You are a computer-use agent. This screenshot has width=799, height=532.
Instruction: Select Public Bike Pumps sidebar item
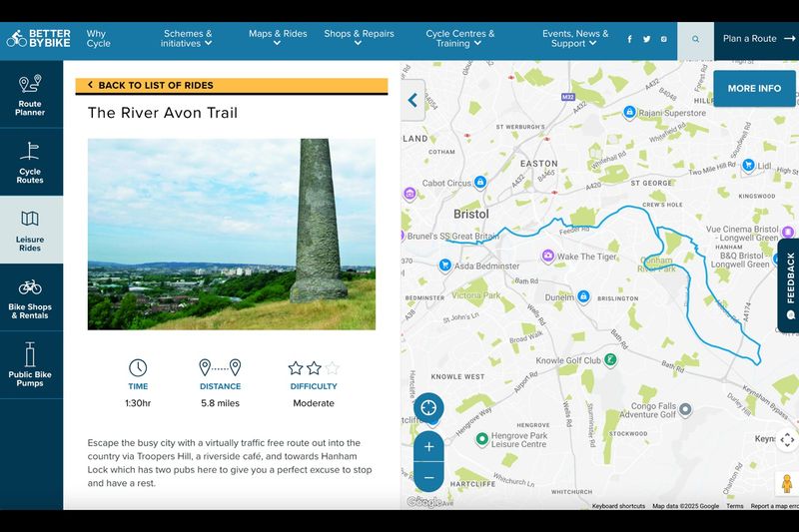click(31, 365)
